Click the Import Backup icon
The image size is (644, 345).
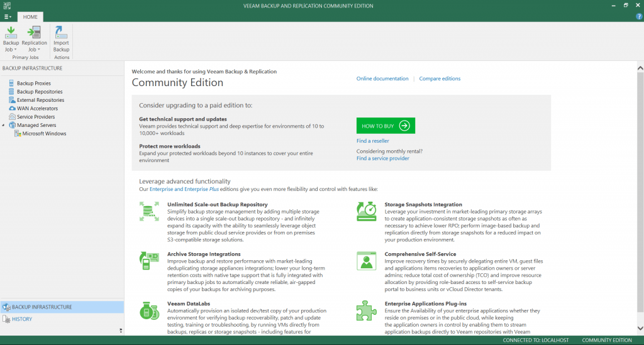[61, 33]
